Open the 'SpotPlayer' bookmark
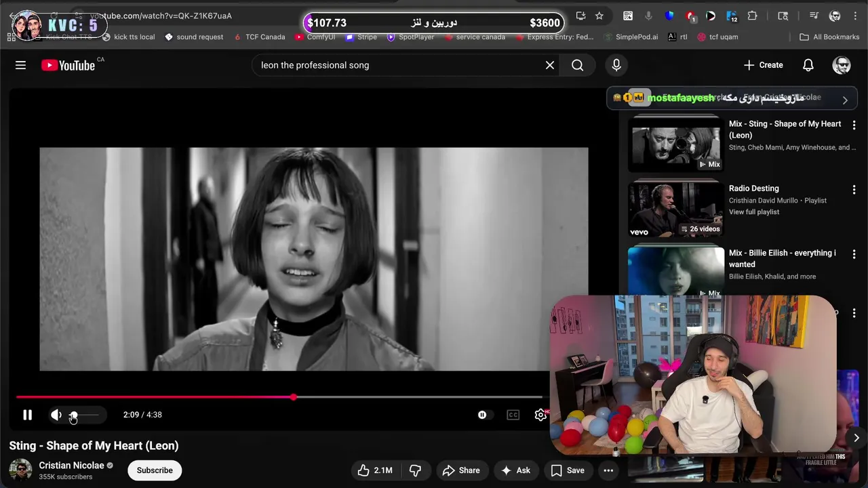Screen dimensions: 868x488 (x=410, y=37)
